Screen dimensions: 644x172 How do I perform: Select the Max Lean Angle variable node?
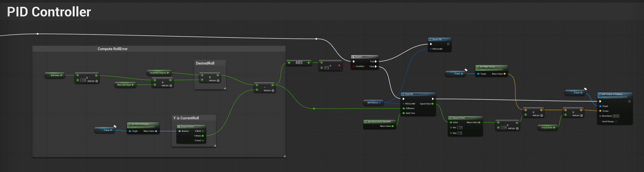click(x=125, y=85)
